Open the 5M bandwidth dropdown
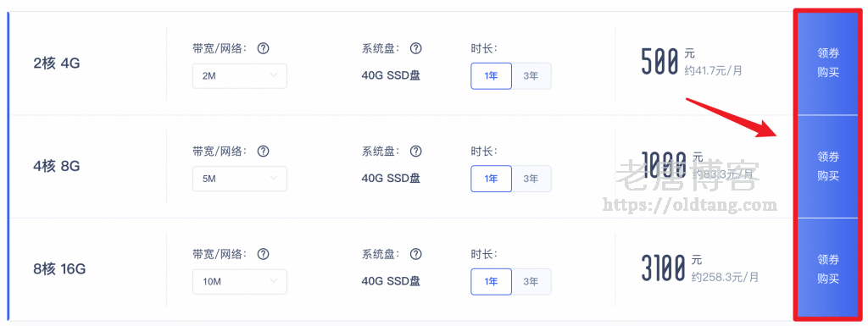This screenshot has height=326, width=868. (240, 179)
